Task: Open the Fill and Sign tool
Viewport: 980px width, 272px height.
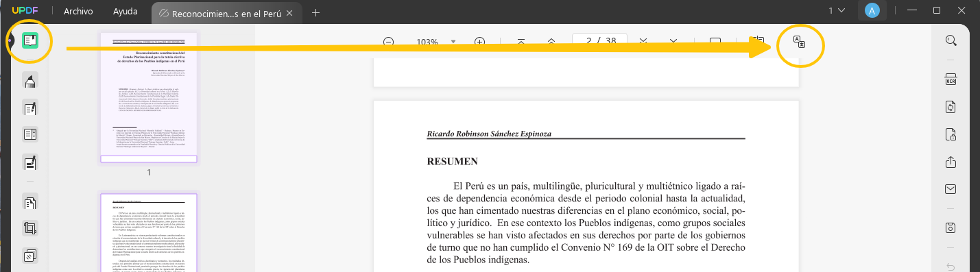Action: click(30, 163)
